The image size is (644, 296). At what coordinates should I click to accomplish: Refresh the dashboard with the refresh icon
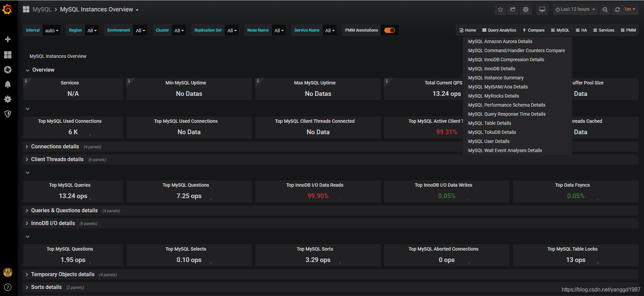click(617, 9)
